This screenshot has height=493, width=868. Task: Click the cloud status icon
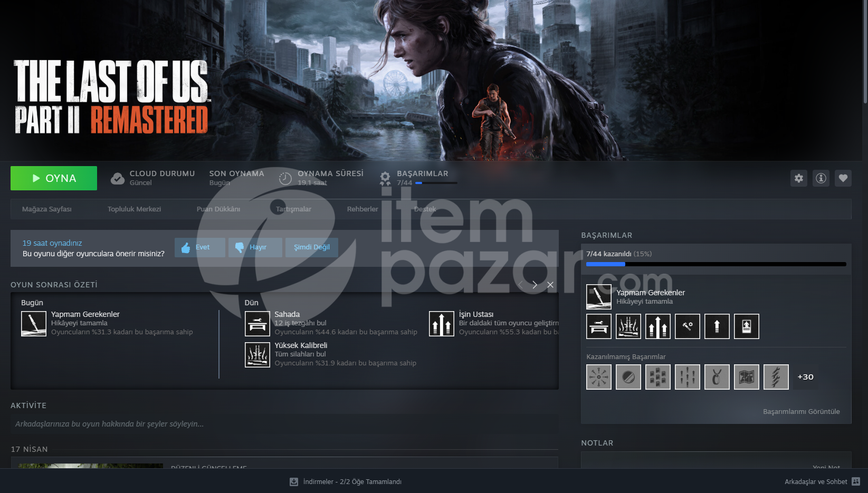[118, 179]
